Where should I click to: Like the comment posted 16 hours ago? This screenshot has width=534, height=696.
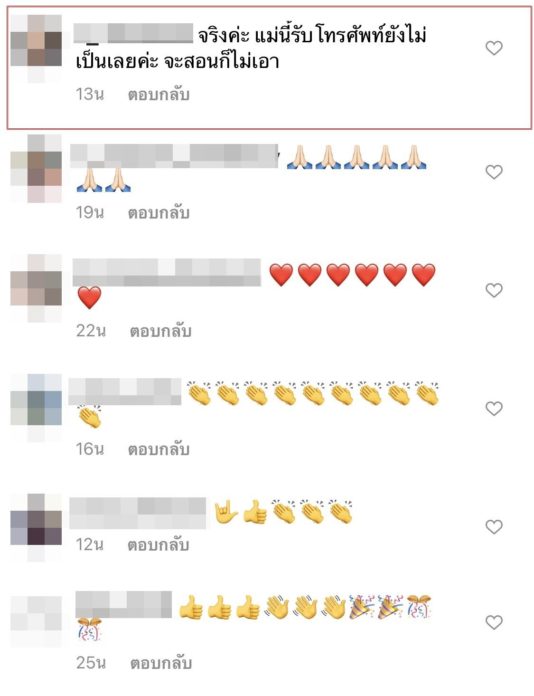494,408
